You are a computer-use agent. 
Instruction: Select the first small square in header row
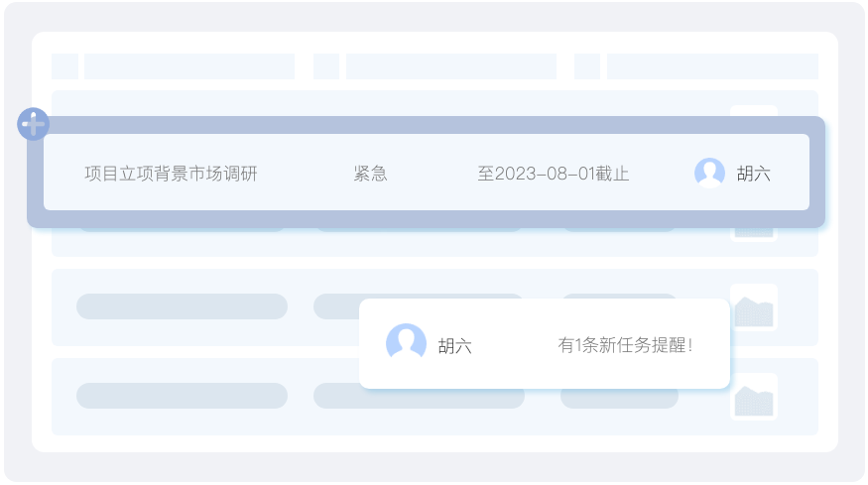pyautogui.click(x=64, y=66)
